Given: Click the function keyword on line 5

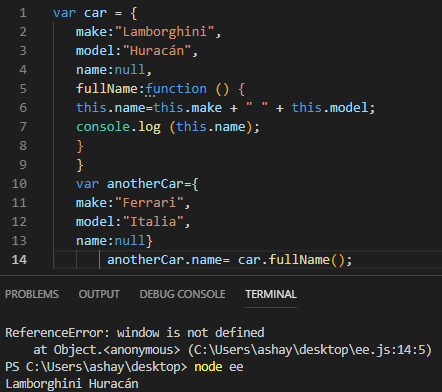Looking at the screenshot, I should 176,89.
